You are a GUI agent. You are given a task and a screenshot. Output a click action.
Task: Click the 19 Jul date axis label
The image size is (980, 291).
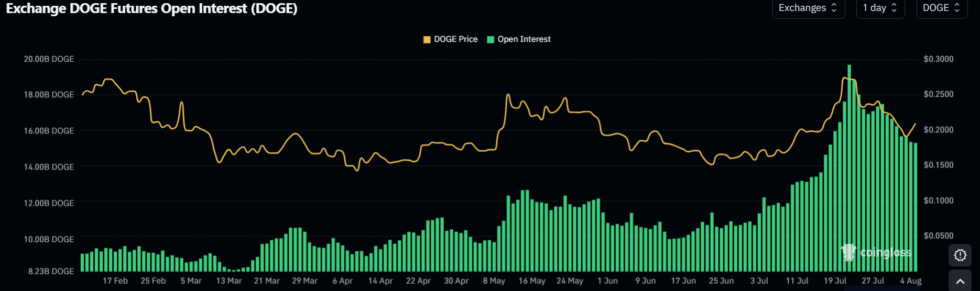point(835,281)
